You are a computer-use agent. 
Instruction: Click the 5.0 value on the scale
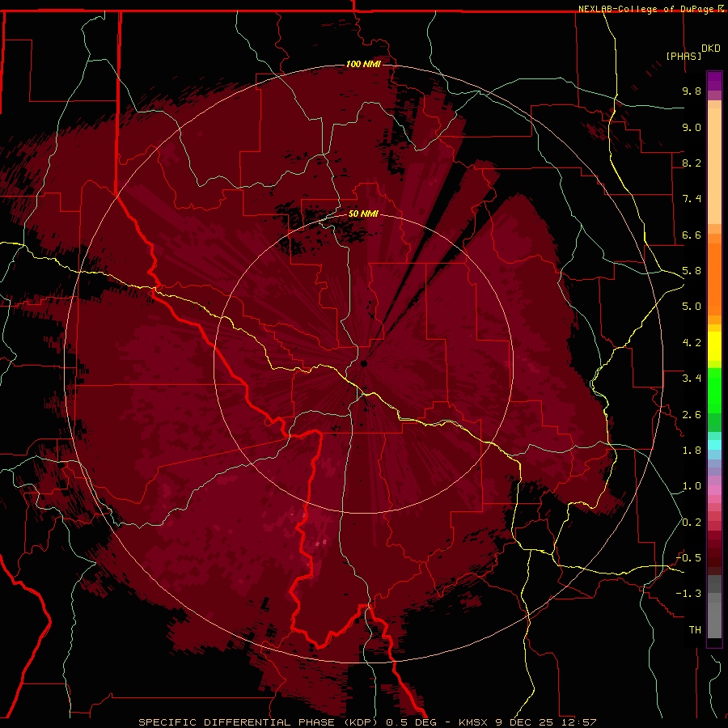pyautogui.click(x=692, y=307)
